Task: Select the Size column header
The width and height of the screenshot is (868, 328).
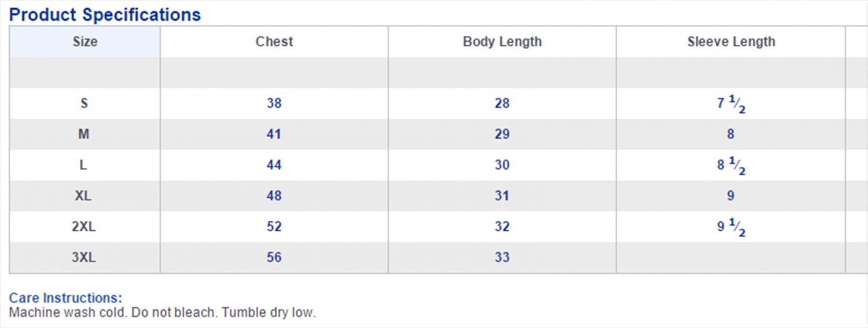Action: click(x=85, y=42)
